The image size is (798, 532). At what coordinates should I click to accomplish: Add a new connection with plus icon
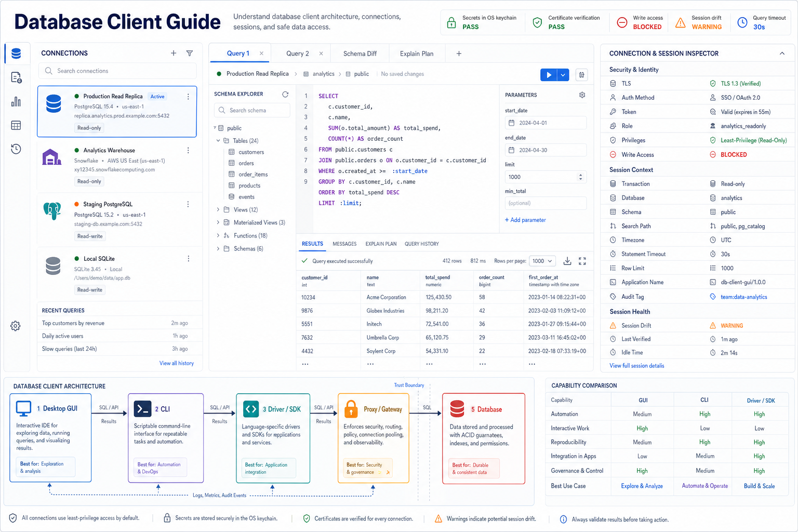(174, 53)
